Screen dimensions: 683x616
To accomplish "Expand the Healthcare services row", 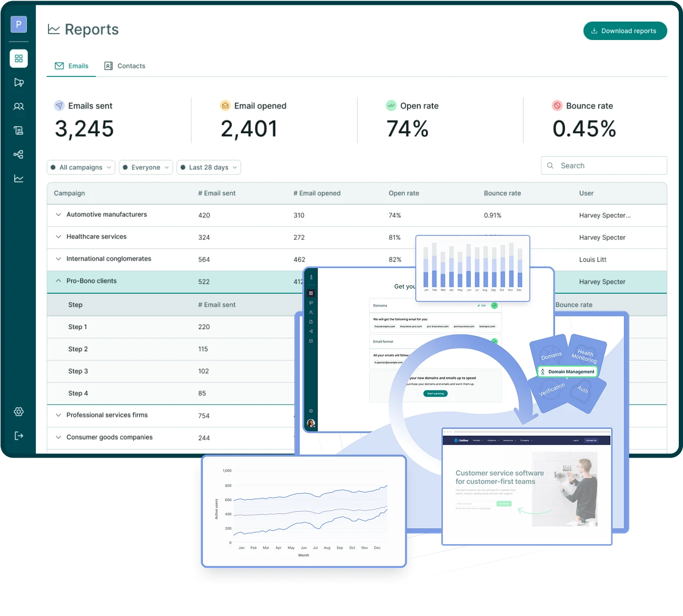I will (x=58, y=237).
